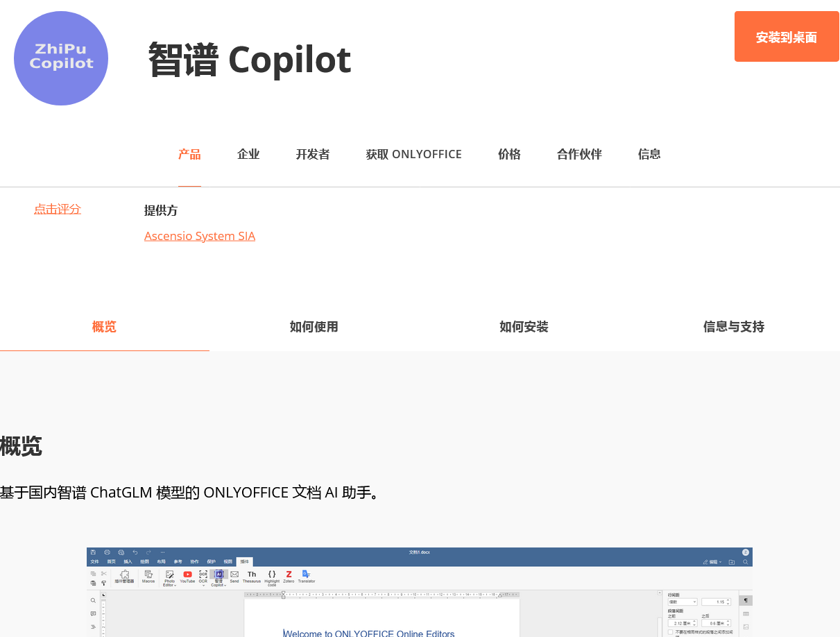Image resolution: width=840 pixels, height=637 pixels.
Task: Click the three-dot more icon in the editor title bar
Action: coord(162,552)
